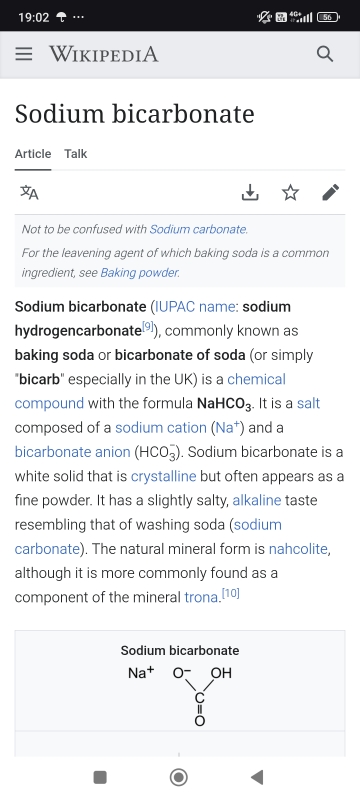Open citation reference [9]
The width and height of the screenshot is (360, 800).
[x=147, y=328]
